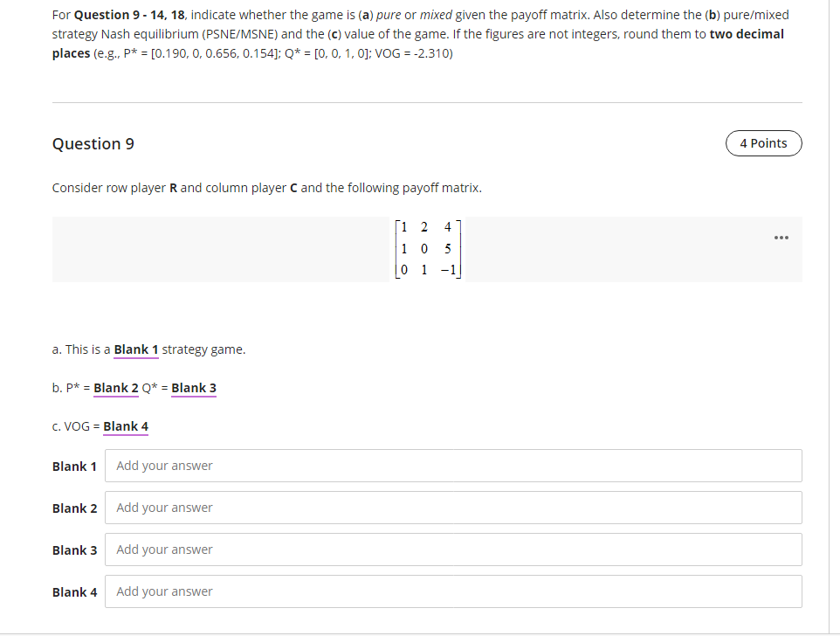This screenshot has height=636, width=840.
Task: Click the Blank 3 answer field
Action: click(x=454, y=549)
